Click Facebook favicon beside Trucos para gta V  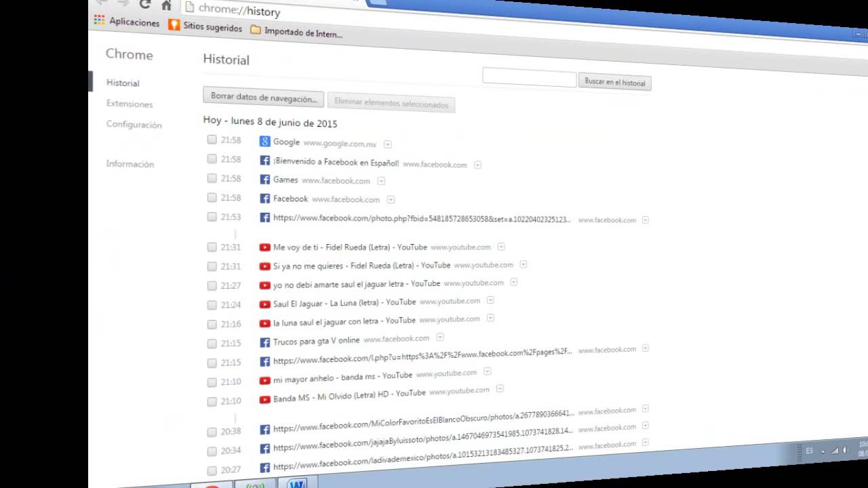click(265, 342)
